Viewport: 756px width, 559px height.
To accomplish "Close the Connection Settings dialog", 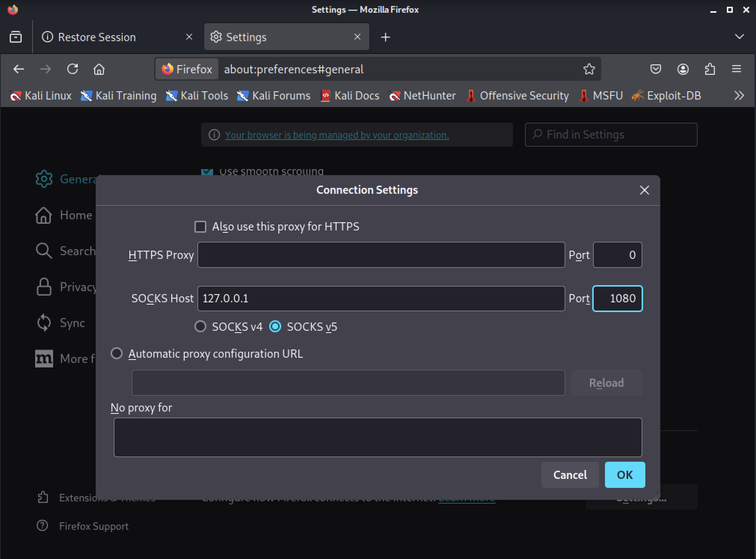I will pos(644,190).
